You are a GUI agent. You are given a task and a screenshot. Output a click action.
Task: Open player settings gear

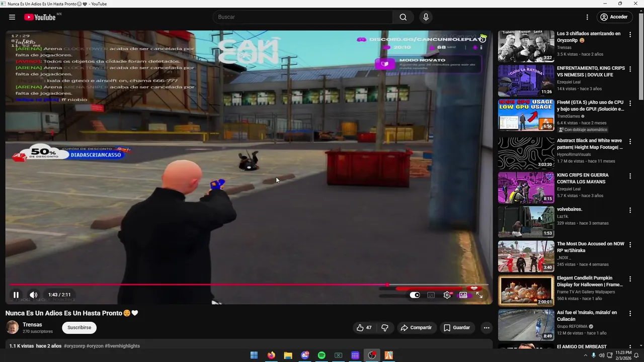point(447,295)
